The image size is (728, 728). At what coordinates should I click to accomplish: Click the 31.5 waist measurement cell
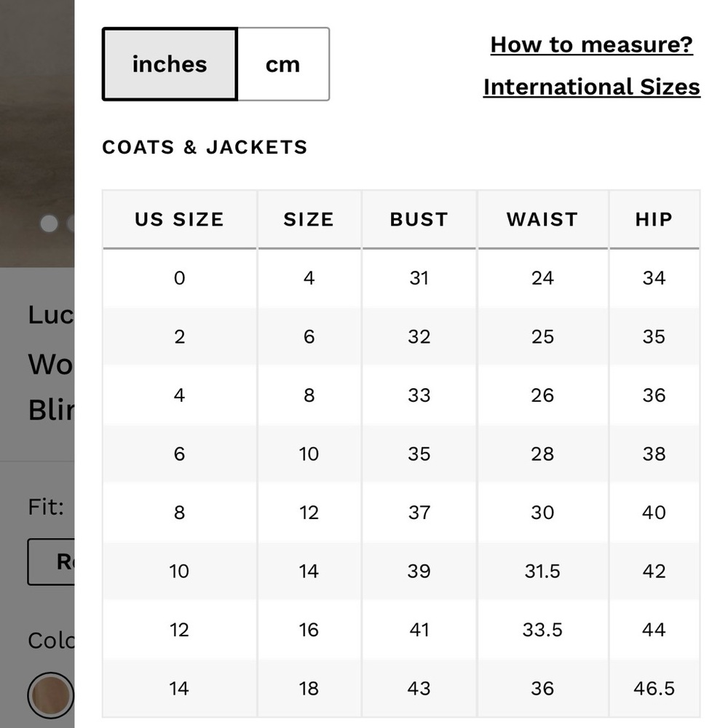542,571
